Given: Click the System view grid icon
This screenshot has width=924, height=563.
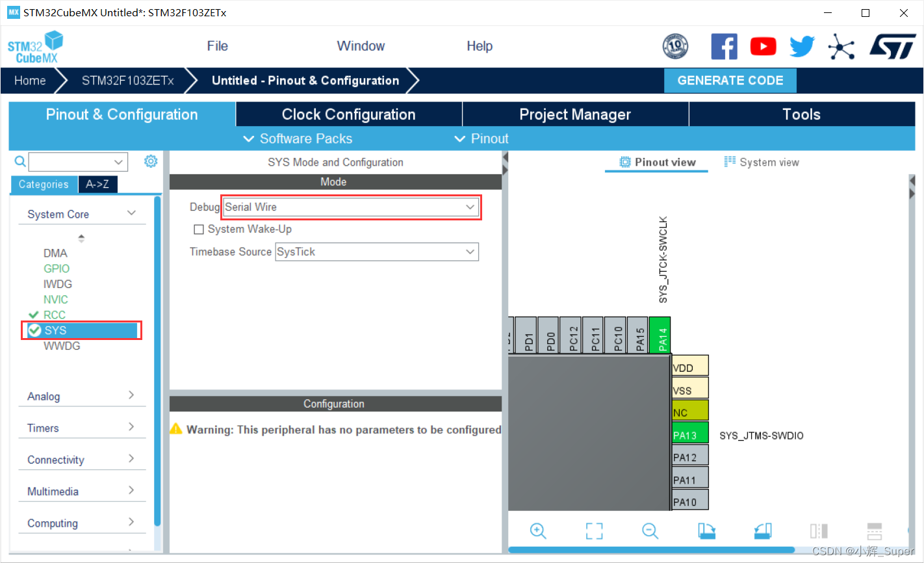Looking at the screenshot, I should pyautogui.click(x=730, y=162).
